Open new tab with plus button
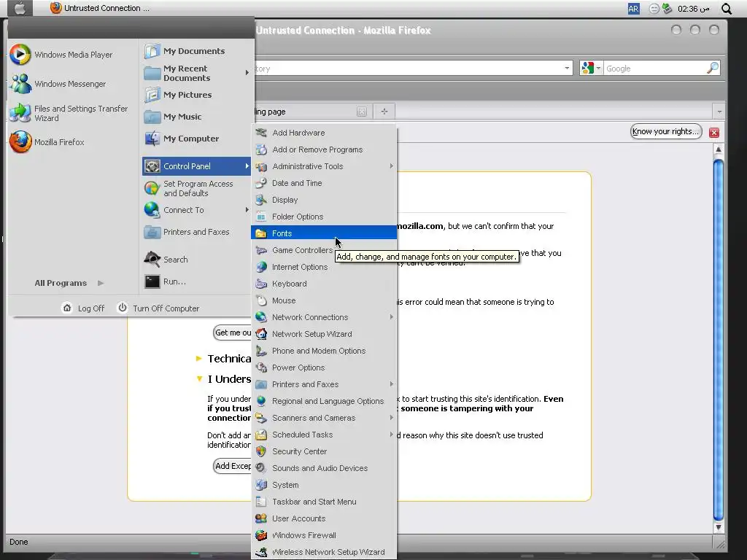 [384, 112]
